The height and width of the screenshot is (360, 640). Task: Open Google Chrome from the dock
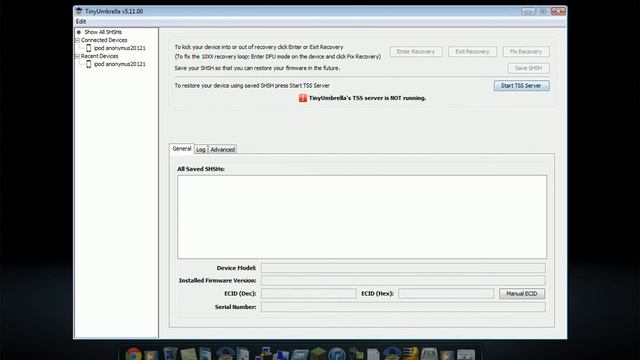(133, 354)
